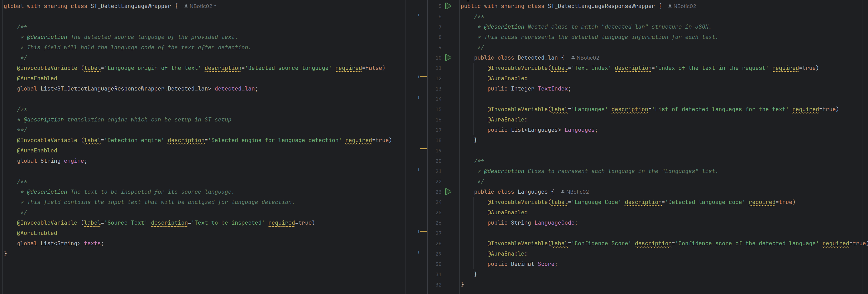
Task: Click 'Text to be inspected' description string
Action: (228, 223)
